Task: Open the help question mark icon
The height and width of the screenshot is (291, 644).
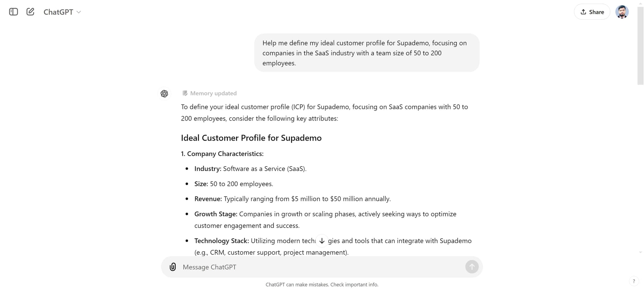Action: 634,281
